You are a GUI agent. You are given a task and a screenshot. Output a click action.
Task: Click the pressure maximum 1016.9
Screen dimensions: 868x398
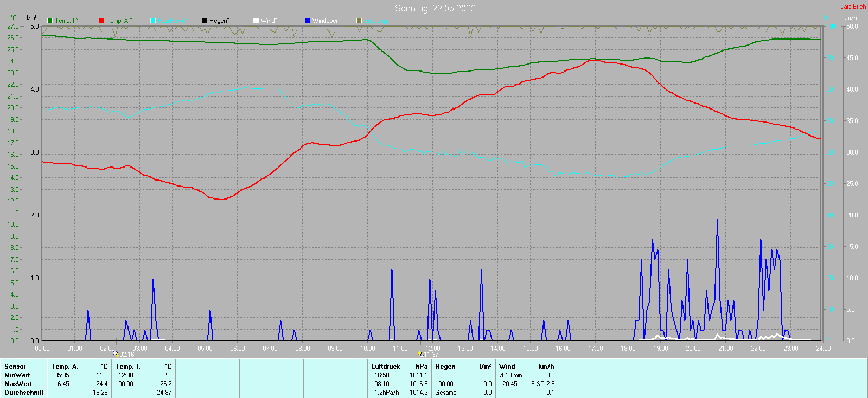coord(418,384)
